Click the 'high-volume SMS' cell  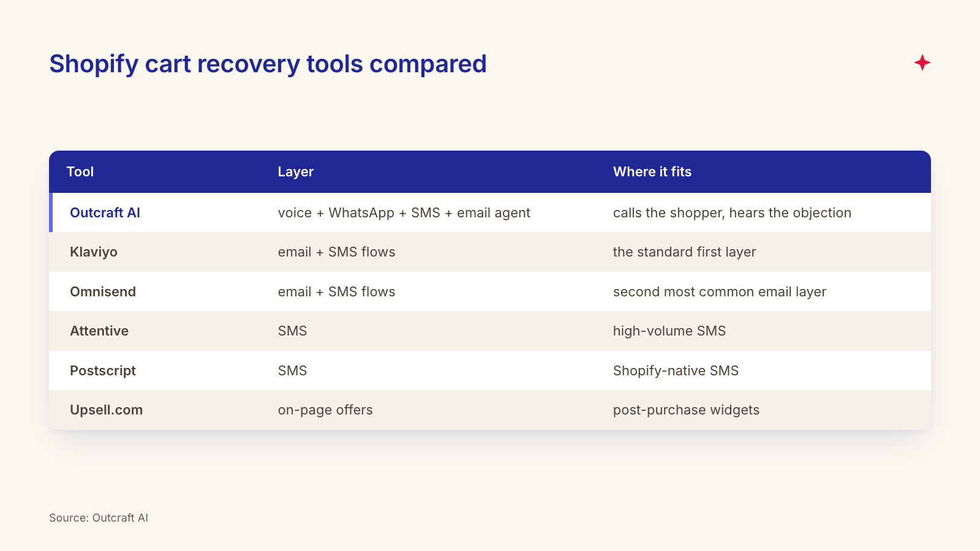click(669, 331)
